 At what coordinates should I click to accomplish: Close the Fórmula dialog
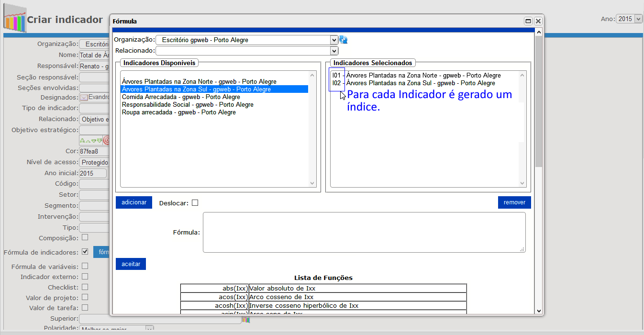(538, 21)
